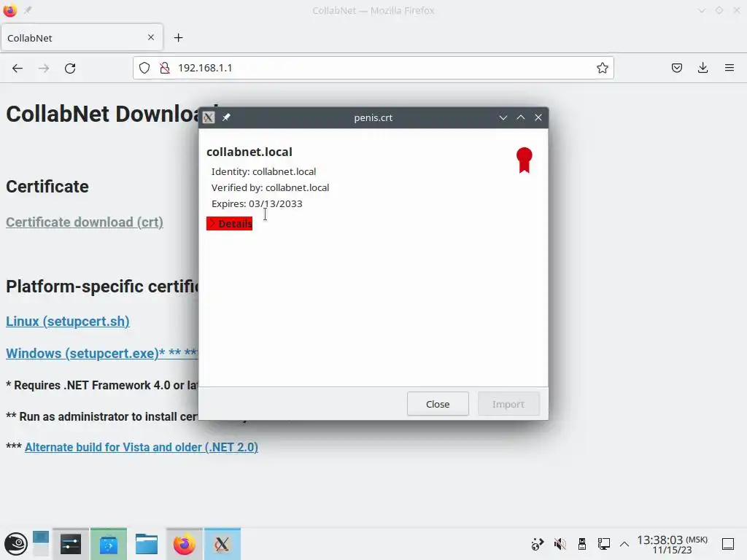Viewport: 747px width, 560px height.
Task: Click the Certificate section heading
Action: [47, 186]
